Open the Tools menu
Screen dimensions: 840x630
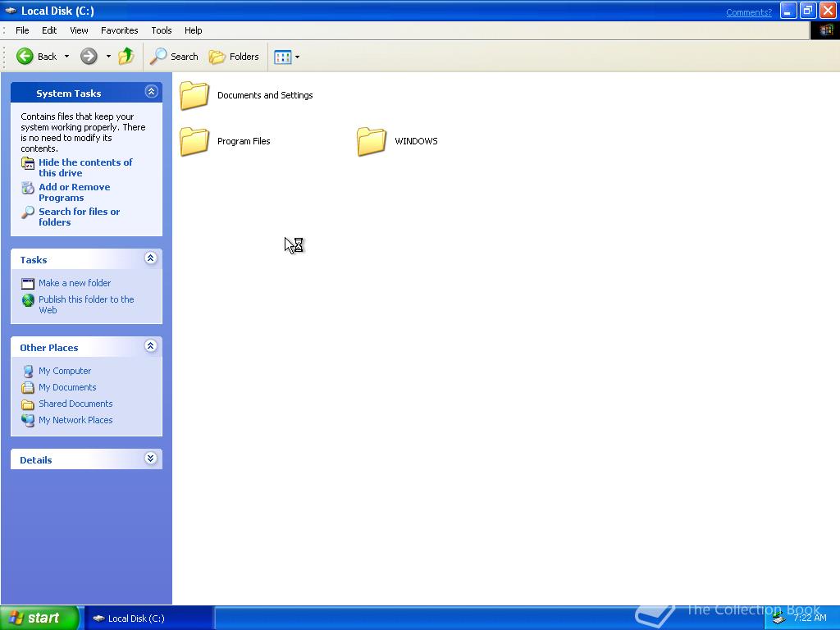point(162,30)
